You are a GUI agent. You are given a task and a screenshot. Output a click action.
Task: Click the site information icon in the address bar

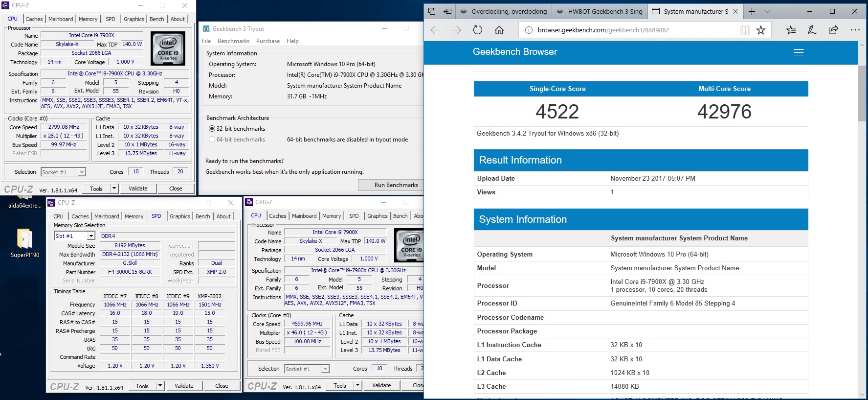point(529,30)
